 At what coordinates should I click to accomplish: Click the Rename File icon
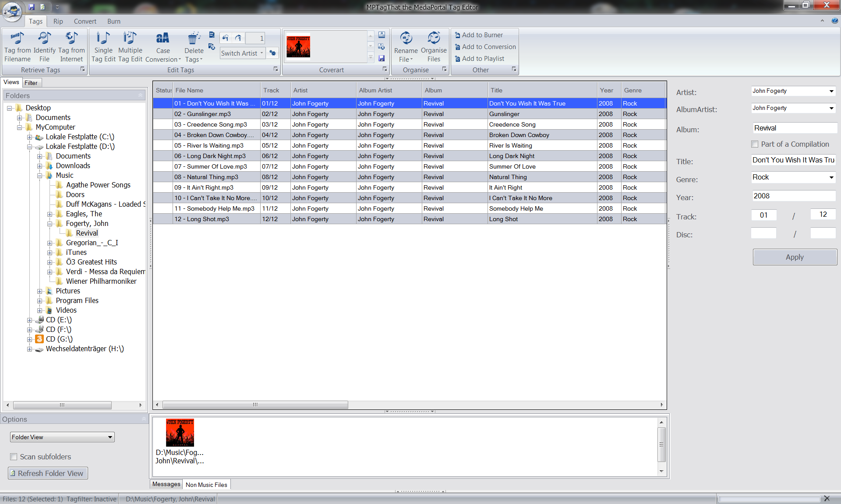click(x=406, y=39)
